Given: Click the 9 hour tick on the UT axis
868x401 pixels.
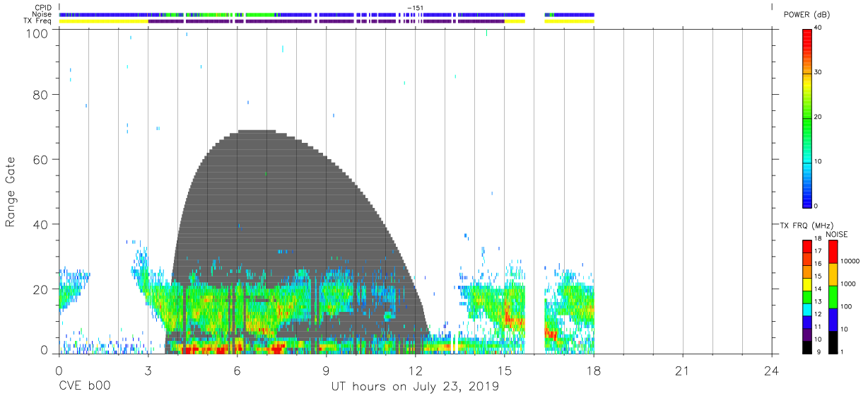Looking at the screenshot, I should pyautogui.click(x=326, y=370).
